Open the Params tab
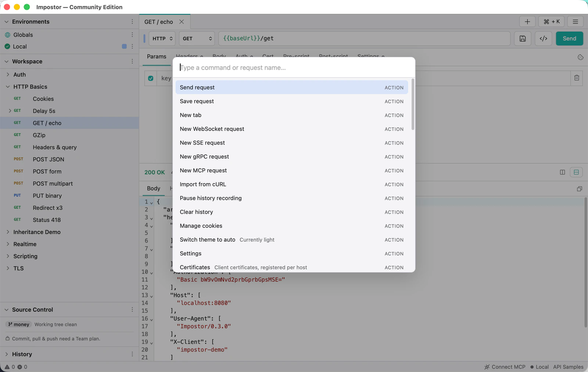 click(157, 57)
